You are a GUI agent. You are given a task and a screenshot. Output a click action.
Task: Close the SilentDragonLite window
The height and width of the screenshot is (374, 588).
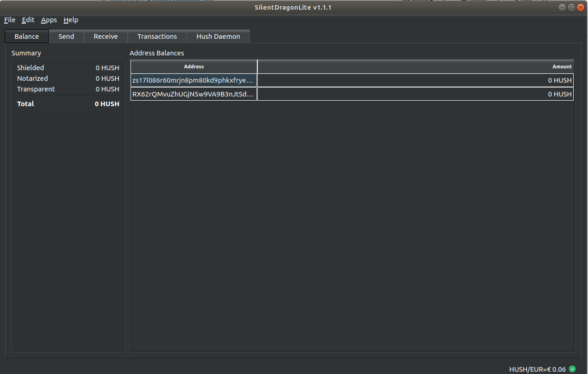[x=580, y=7]
